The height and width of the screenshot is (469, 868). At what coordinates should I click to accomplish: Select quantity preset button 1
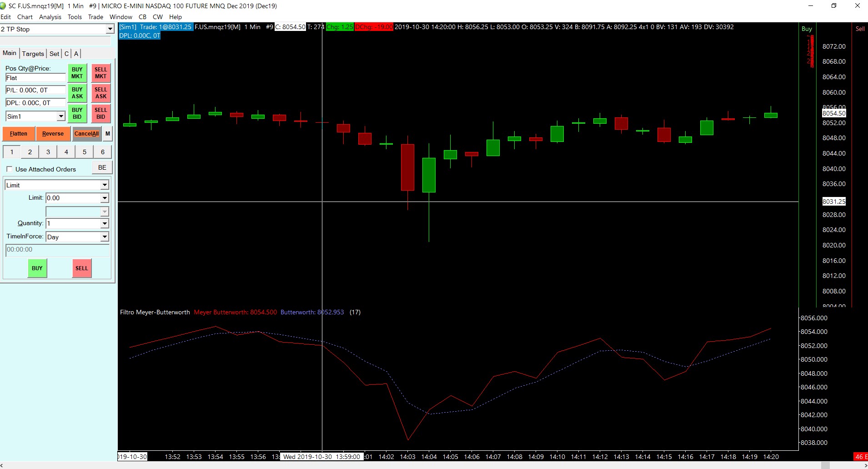pyautogui.click(x=12, y=152)
